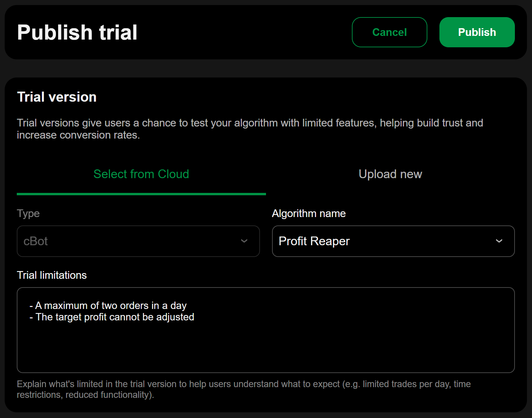Image resolution: width=532 pixels, height=418 pixels.
Task: Click the green underline beneath Select from Cloud
Action: click(141, 194)
